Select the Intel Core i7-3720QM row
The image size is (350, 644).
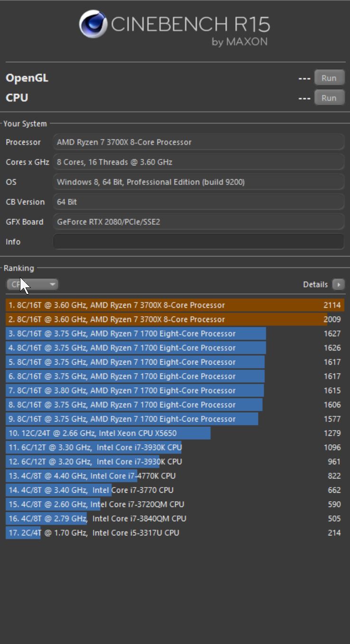tap(175, 504)
